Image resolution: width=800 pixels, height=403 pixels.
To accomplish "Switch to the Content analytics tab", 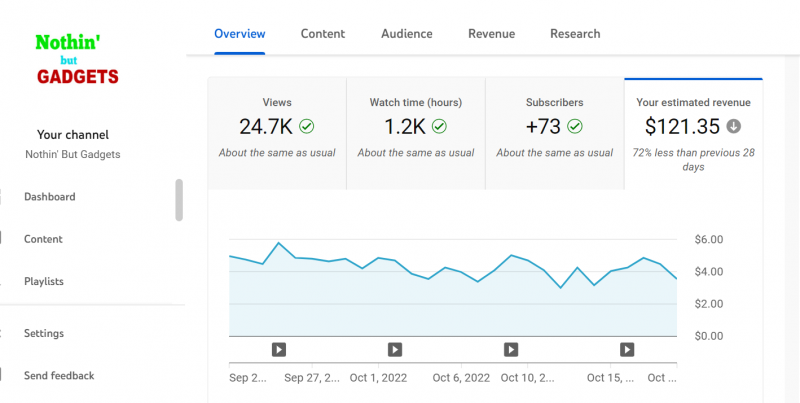I will click(x=323, y=34).
